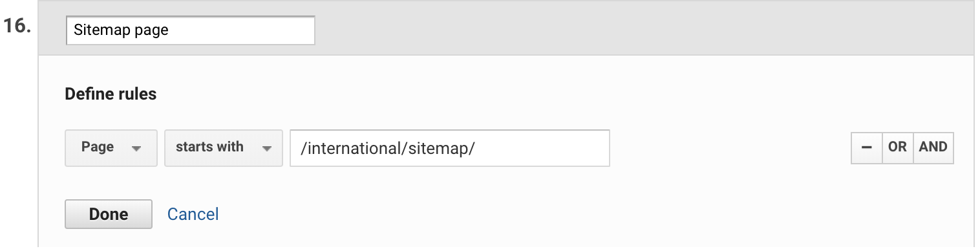The image size is (980, 251).
Task: Focus the "Sitemap page" step name field
Action: (191, 30)
